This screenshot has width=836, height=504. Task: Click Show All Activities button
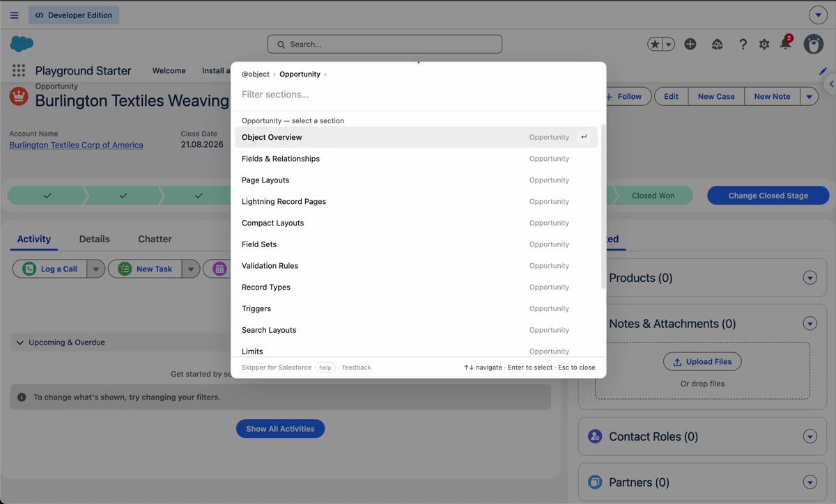point(280,429)
